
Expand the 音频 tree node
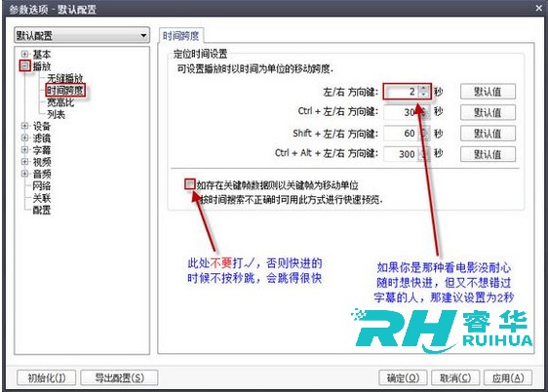pyautogui.click(x=24, y=174)
